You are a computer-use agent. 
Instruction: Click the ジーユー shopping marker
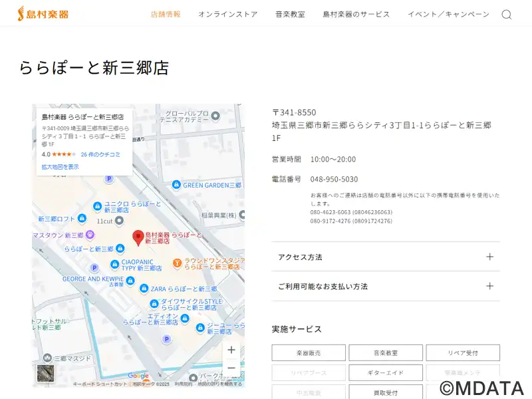click(201, 328)
